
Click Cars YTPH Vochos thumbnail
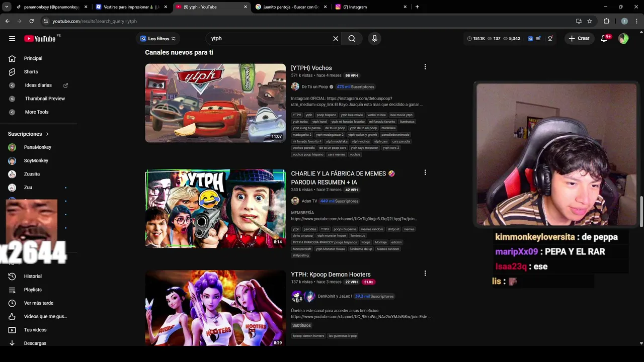coord(215,103)
